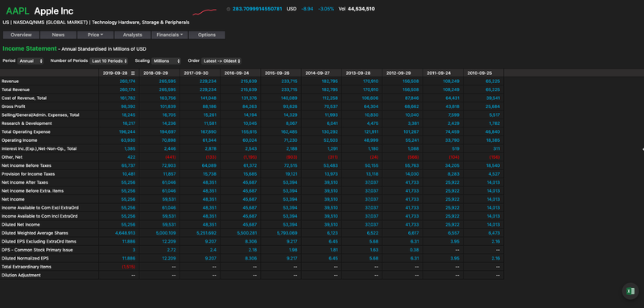The height and width of the screenshot is (308, 644).
Task: Open the Period Annual dropdown
Action: [31, 60]
